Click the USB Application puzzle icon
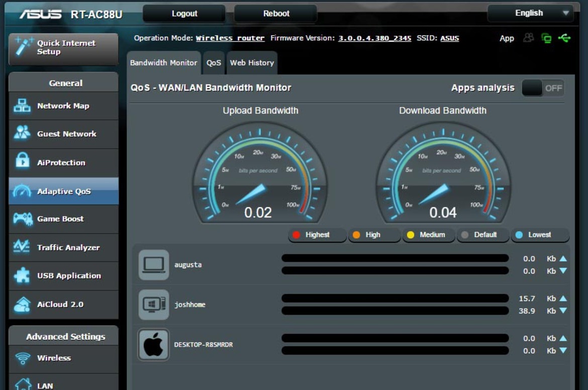This screenshot has width=588, height=390. (22, 275)
